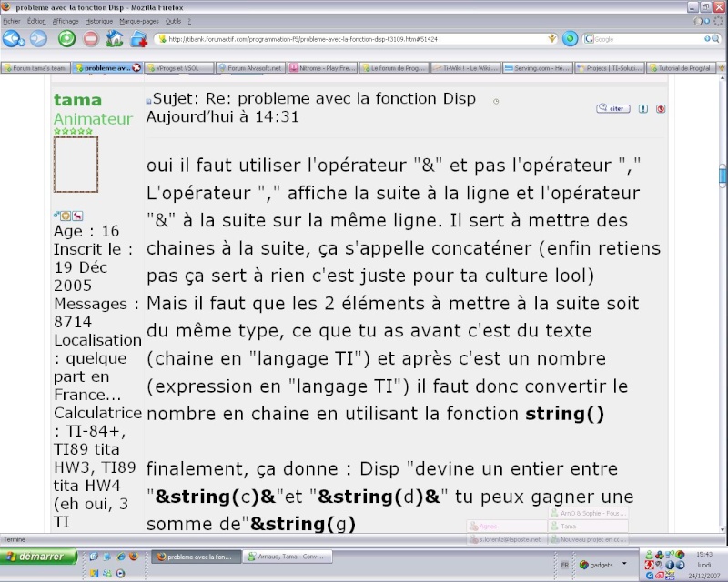Click the 'Agnes' contact in the popup
Viewport: 728px width, 582px height.
pyautogui.click(x=507, y=527)
